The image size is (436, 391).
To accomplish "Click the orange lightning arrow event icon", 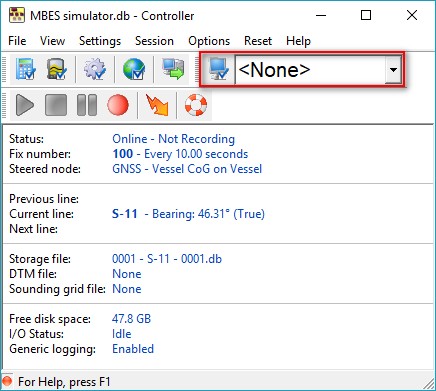I will coord(157,105).
